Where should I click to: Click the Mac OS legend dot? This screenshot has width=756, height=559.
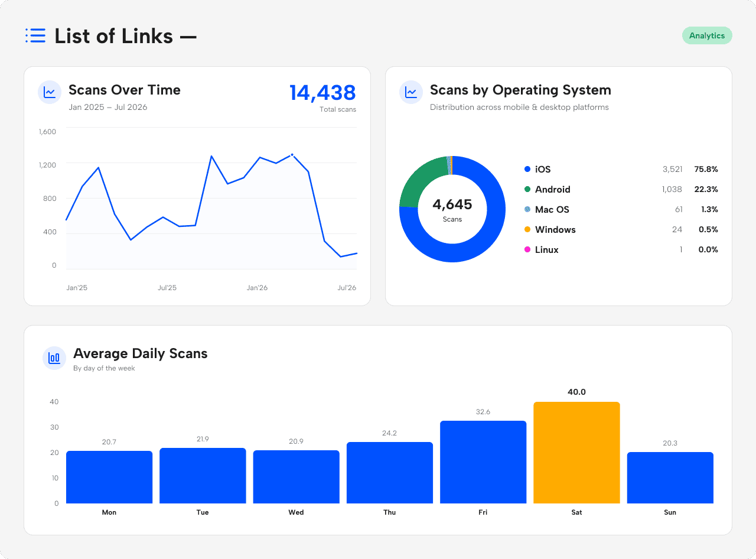(527, 209)
